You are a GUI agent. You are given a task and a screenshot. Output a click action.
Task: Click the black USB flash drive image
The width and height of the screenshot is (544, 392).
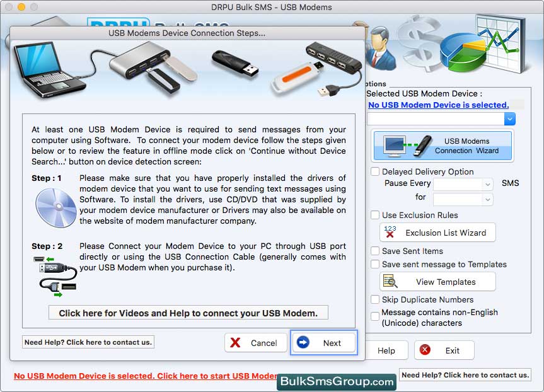pyautogui.click(x=235, y=64)
